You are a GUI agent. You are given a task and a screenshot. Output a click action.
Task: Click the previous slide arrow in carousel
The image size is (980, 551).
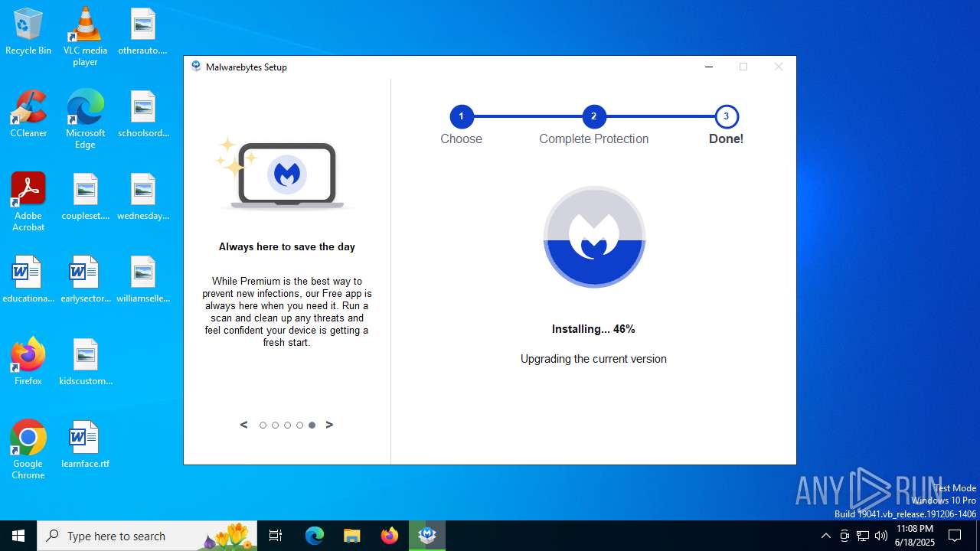point(244,425)
